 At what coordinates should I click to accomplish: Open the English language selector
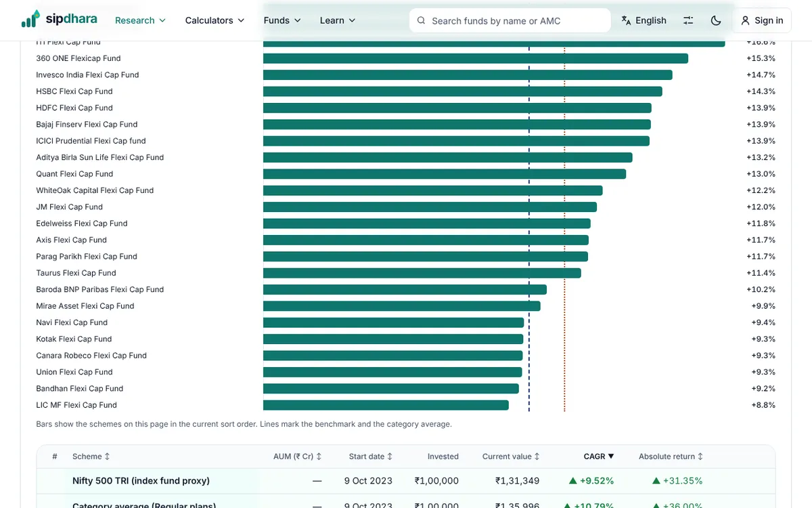click(x=644, y=20)
